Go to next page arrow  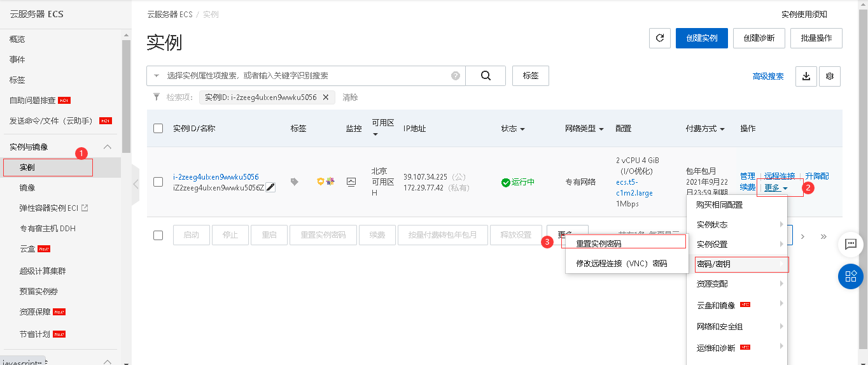[803, 236]
